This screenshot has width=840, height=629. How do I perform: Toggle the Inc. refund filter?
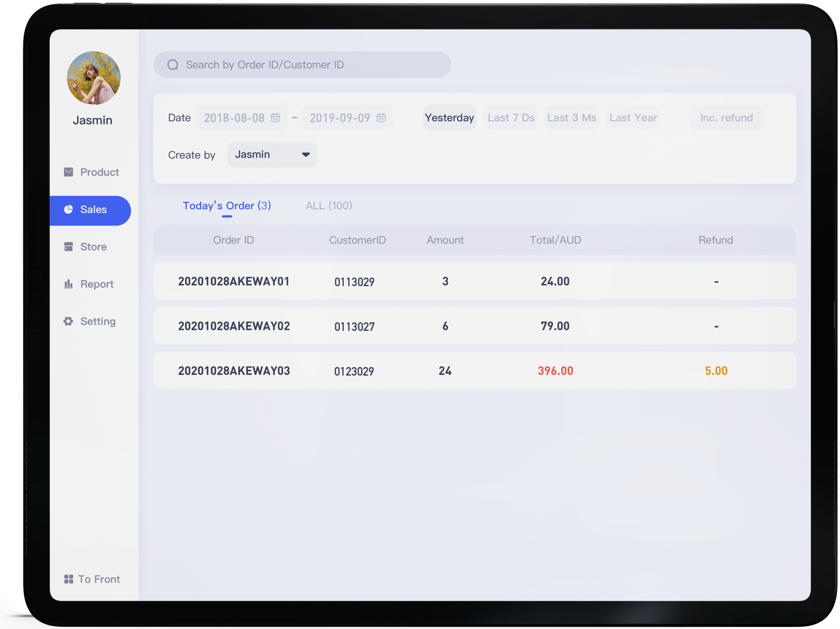726,118
